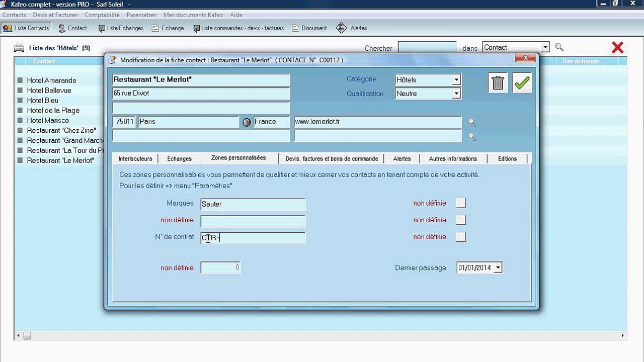This screenshot has height=362, width=644.
Task: Select Restaurant "Le Merlot" in the list
Action: (x=60, y=160)
